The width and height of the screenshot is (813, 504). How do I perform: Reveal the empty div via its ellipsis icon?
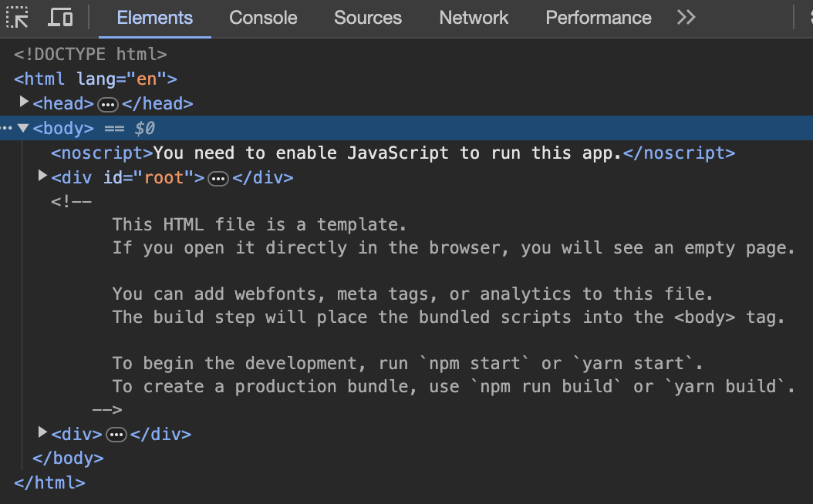[116, 435]
